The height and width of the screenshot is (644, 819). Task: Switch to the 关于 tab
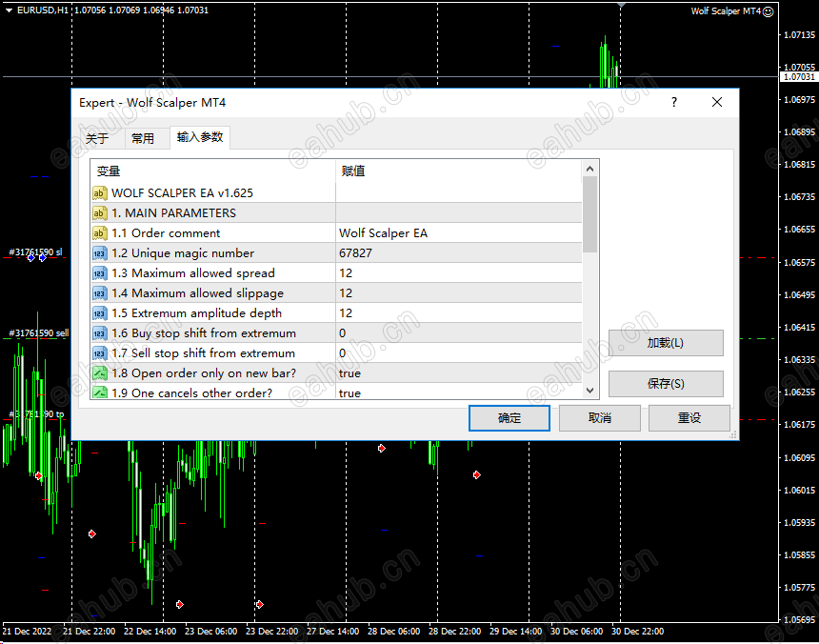(97, 138)
